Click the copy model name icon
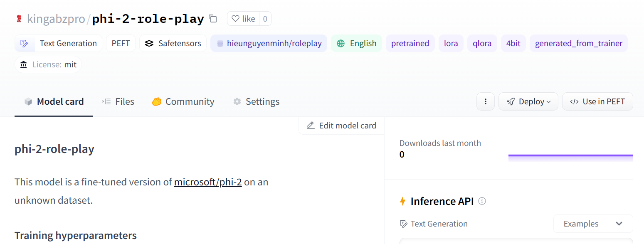Screen dimensions: 644x244 (213, 19)
